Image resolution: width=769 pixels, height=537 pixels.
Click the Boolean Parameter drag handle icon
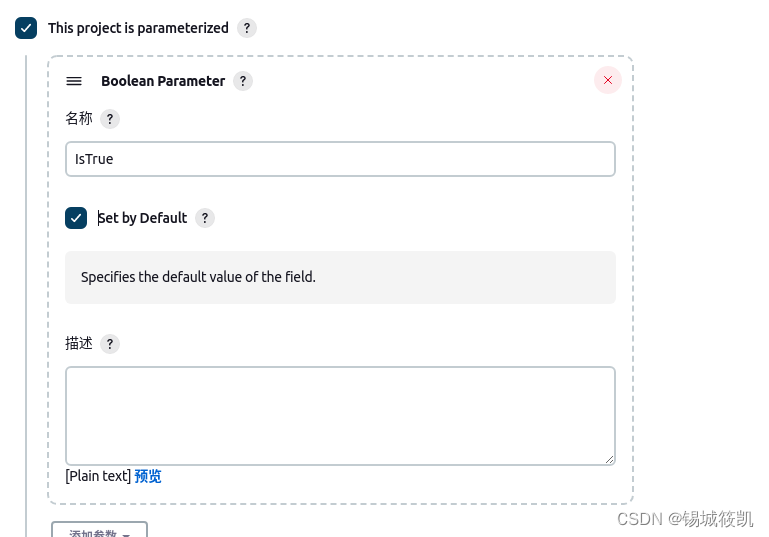74,81
